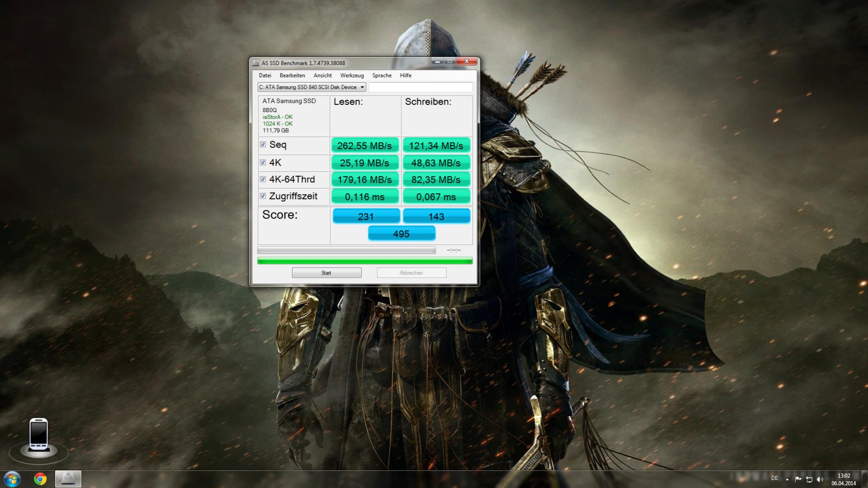
Task: Click the 111,79 GB capacity text
Action: [x=275, y=131]
